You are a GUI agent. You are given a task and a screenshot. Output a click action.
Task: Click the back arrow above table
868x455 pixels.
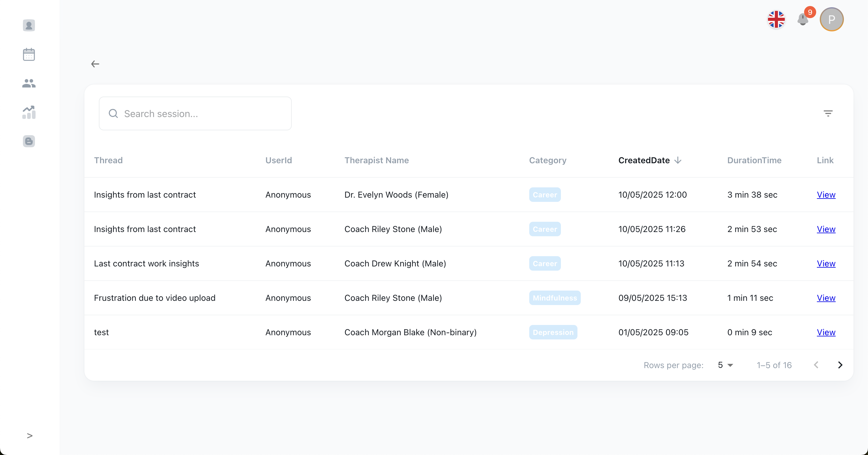click(x=95, y=64)
